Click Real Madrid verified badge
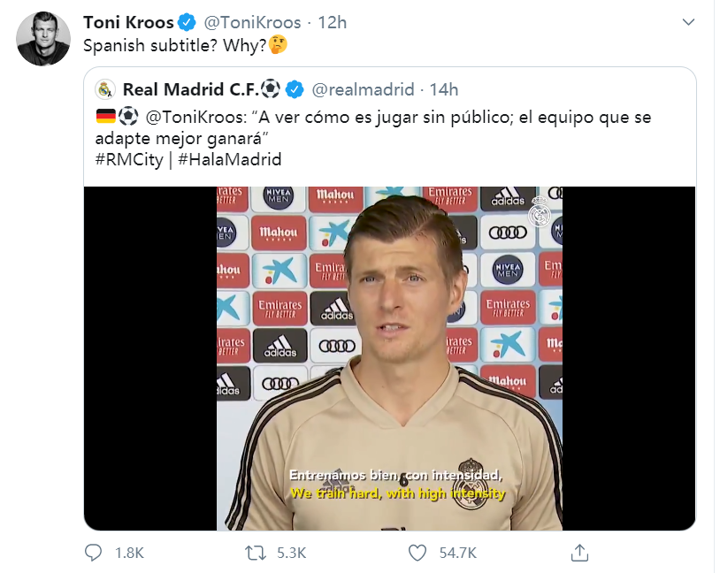Screen dimensions: 720x573 point(295,90)
